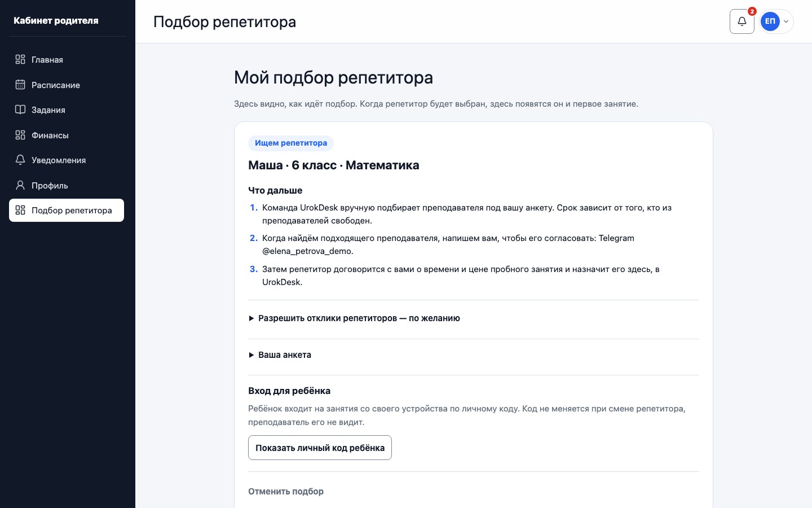Click the Финансы grid icon

[20, 135]
